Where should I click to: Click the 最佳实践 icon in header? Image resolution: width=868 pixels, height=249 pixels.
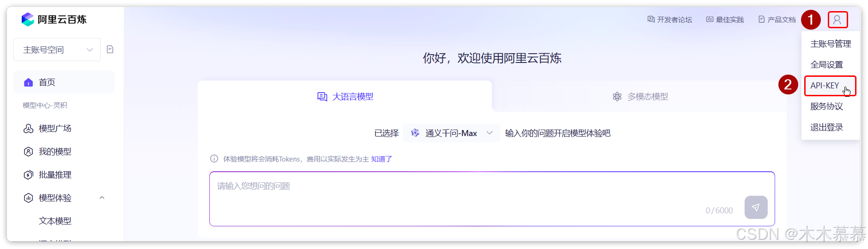[x=709, y=19]
